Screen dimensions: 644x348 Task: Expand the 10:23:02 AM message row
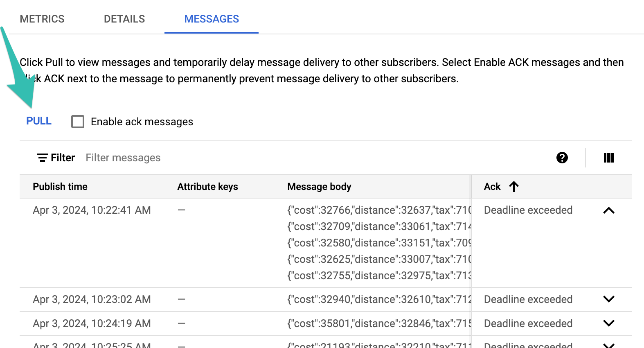(x=608, y=299)
